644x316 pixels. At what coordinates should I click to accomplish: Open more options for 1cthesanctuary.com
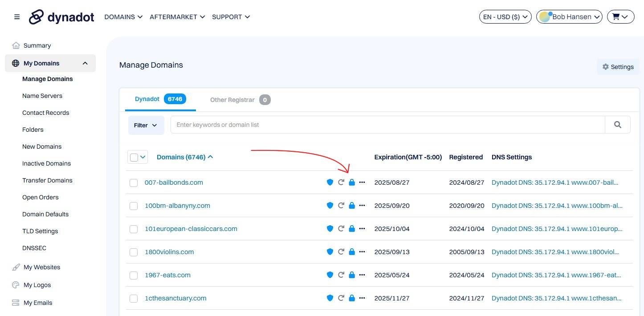tap(362, 298)
